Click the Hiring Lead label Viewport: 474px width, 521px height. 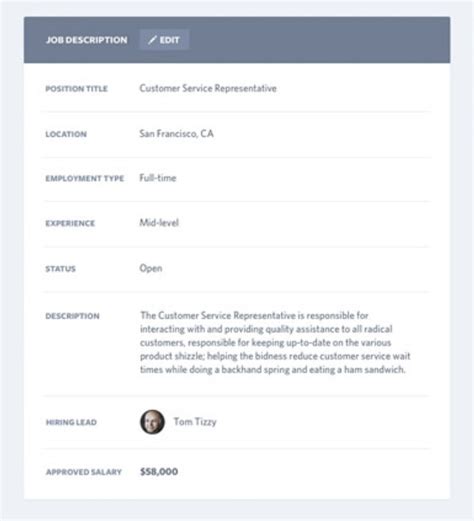(x=71, y=422)
